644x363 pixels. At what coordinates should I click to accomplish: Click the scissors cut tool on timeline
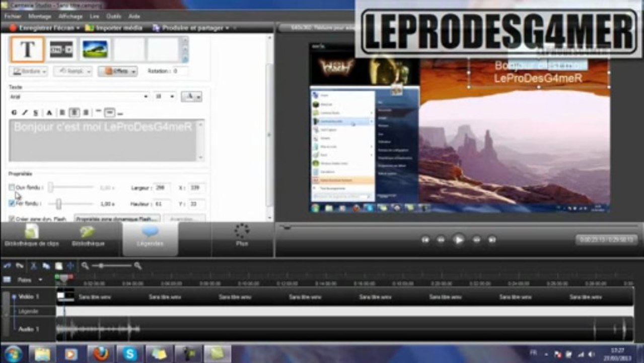[34, 266]
